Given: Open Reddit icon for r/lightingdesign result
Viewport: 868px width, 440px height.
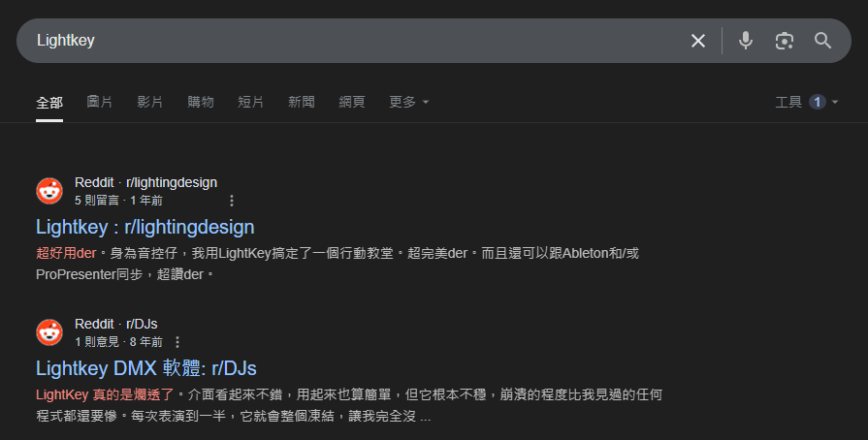Looking at the screenshot, I should [49, 191].
